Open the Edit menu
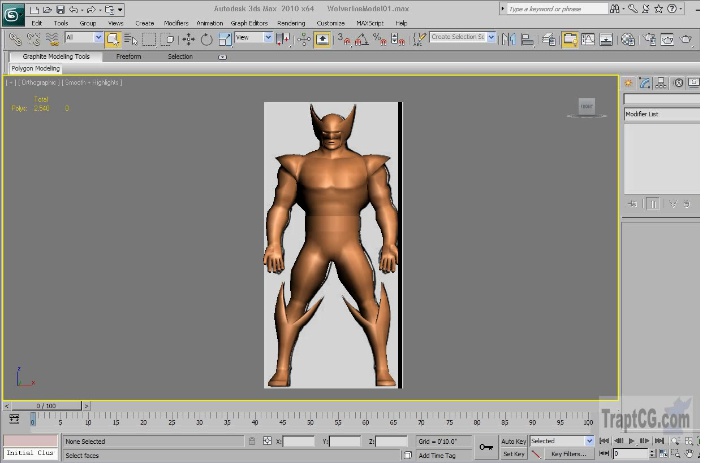The height and width of the screenshot is (463, 724). click(x=37, y=23)
